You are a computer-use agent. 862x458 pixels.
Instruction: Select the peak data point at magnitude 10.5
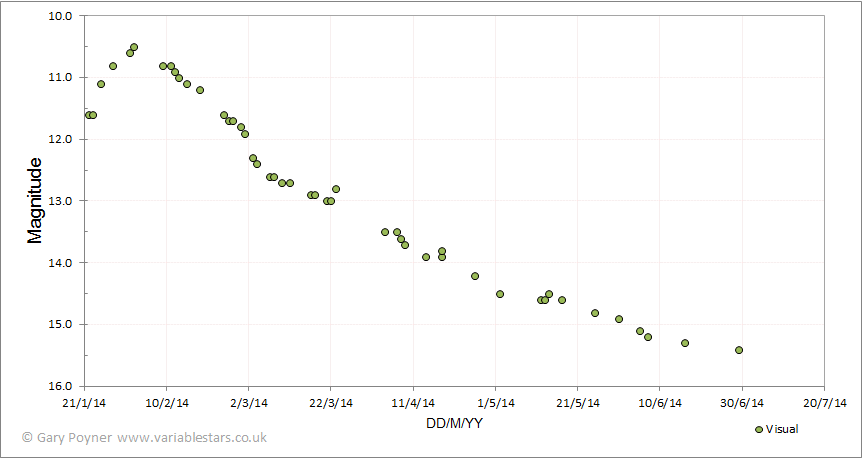point(134,47)
